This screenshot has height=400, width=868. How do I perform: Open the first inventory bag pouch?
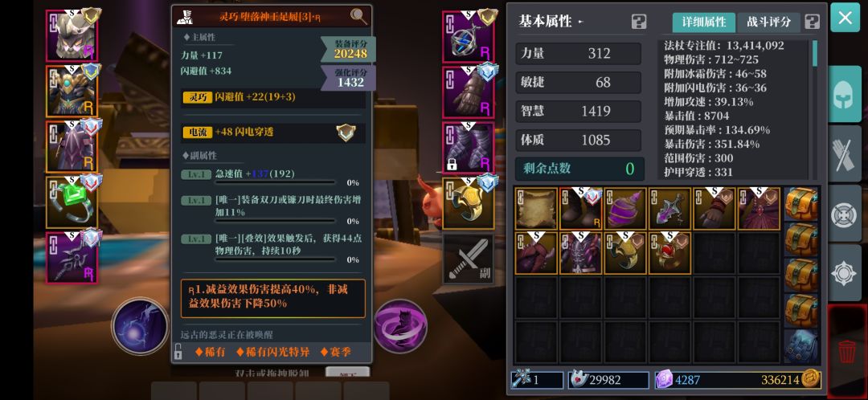800,204
